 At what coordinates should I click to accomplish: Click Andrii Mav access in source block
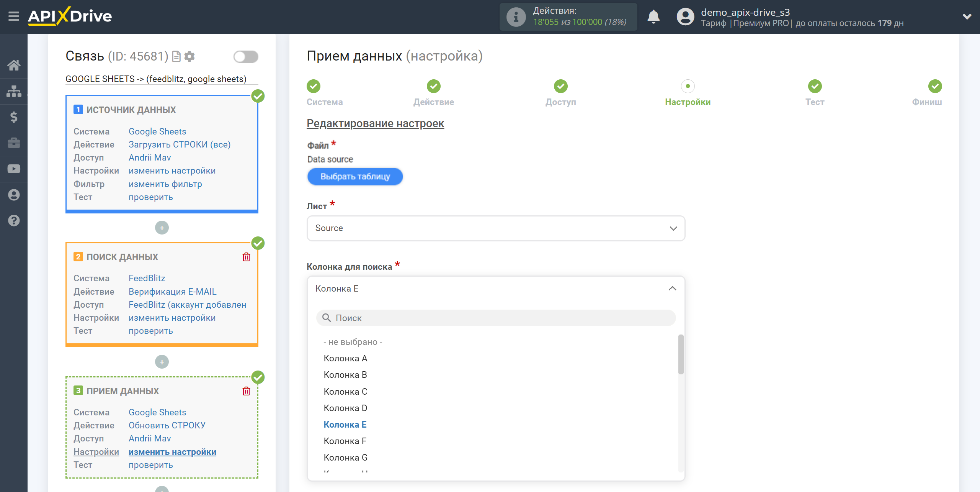(x=150, y=157)
